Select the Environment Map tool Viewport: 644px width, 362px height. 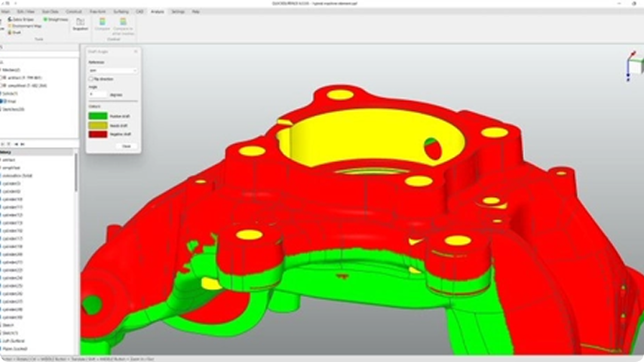[x=10, y=26]
